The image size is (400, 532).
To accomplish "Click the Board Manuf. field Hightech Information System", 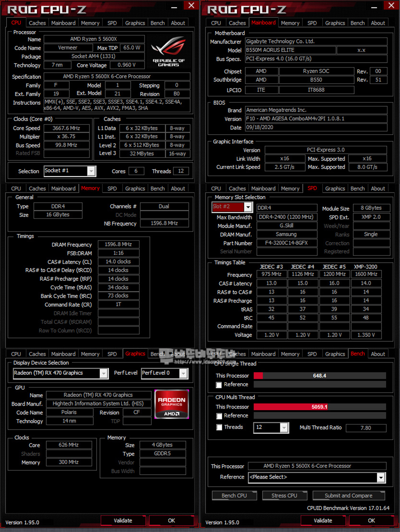I will [x=98, y=404].
